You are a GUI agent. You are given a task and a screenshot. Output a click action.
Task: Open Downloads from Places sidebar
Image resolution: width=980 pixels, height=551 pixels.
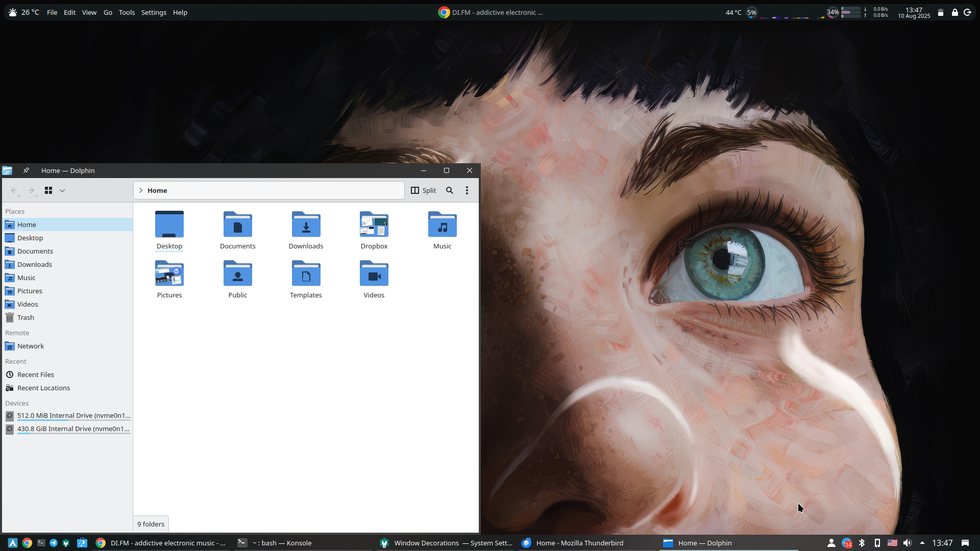coord(67,264)
